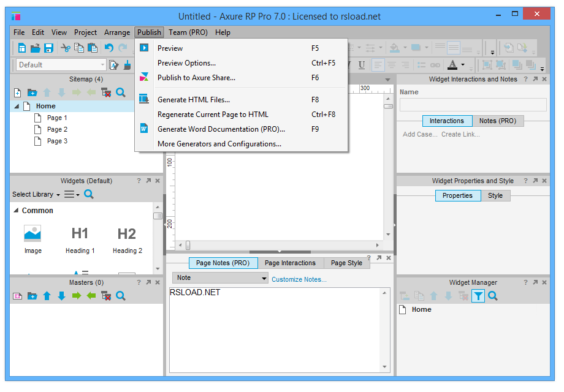Toggle underline text formatting

click(362, 65)
